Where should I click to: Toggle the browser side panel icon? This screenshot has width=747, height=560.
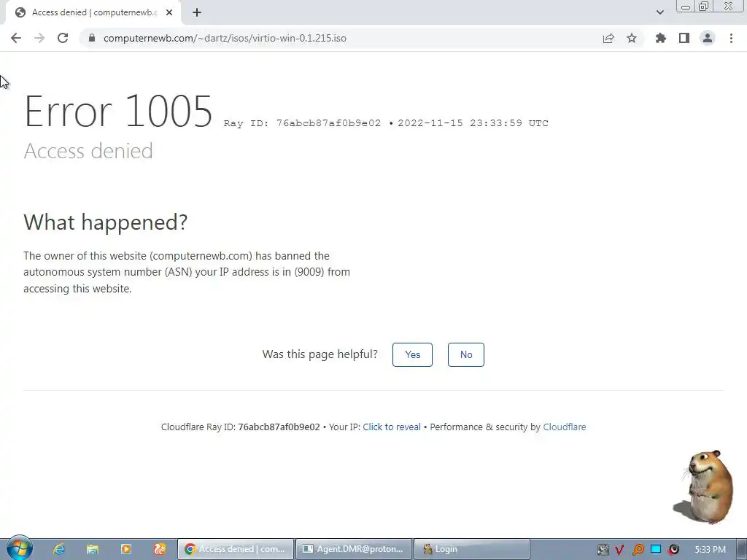tap(684, 38)
